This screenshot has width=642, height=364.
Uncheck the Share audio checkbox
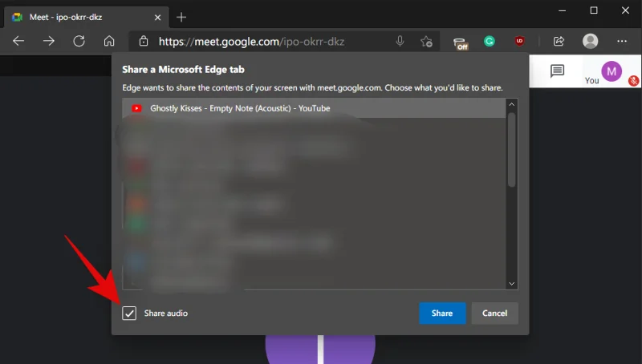click(129, 313)
